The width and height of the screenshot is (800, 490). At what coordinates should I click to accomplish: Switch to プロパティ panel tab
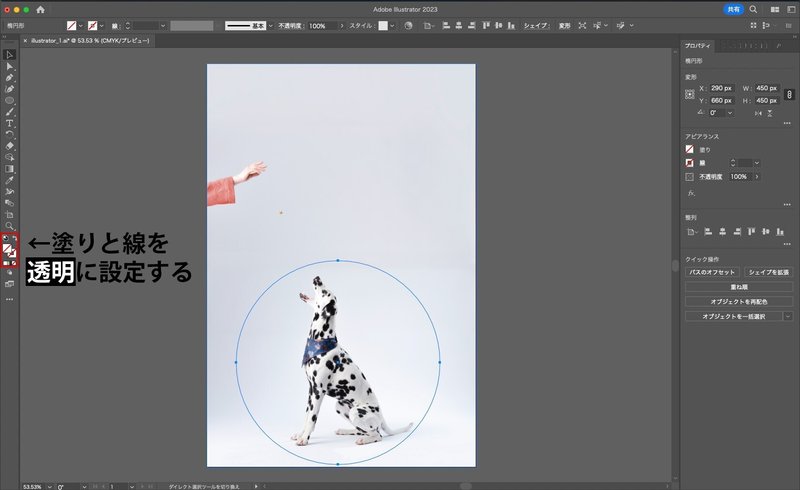pyautogui.click(x=697, y=45)
